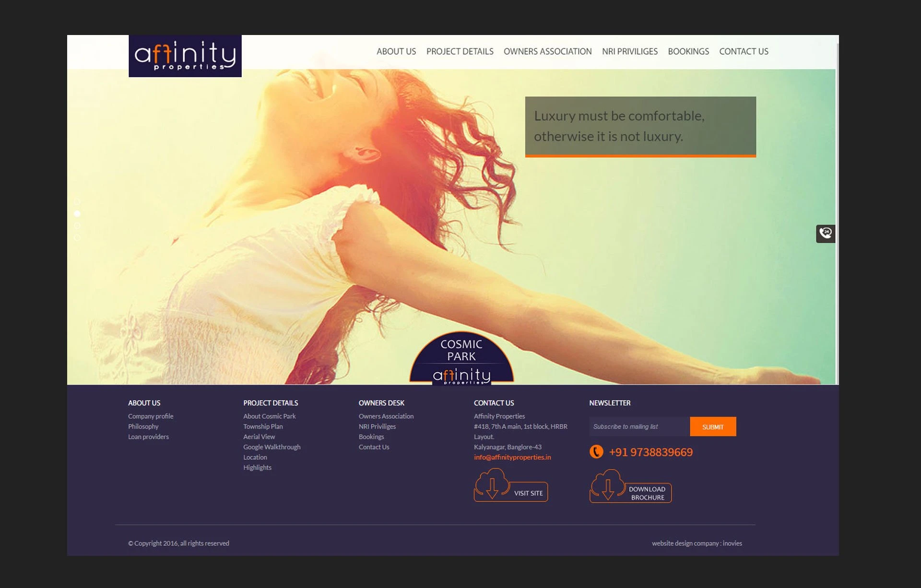Click the Township Plan footer item

[x=262, y=426]
